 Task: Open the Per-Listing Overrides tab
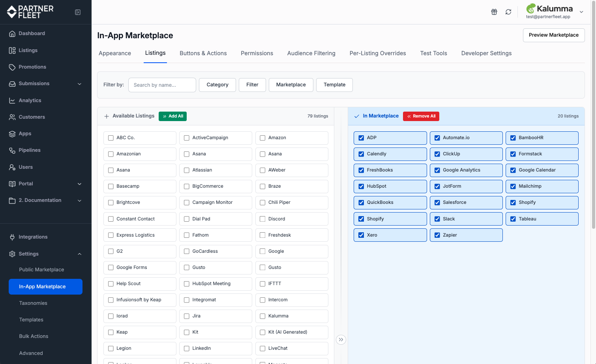[x=378, y=53]
